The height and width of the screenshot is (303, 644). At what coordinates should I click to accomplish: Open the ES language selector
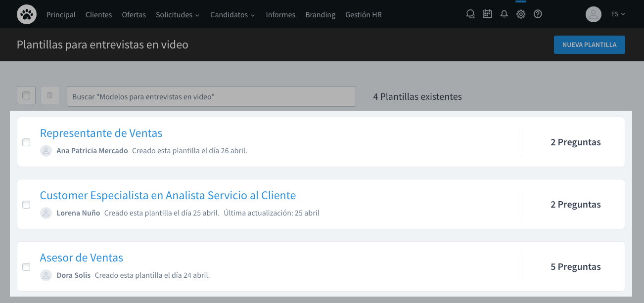coord(618,14)
